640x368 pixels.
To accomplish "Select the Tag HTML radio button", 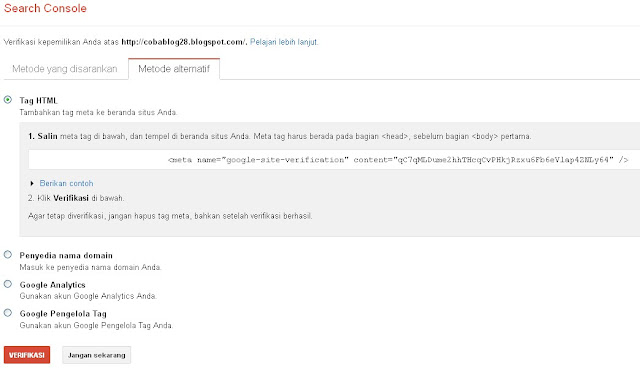I will pos(8,100).
